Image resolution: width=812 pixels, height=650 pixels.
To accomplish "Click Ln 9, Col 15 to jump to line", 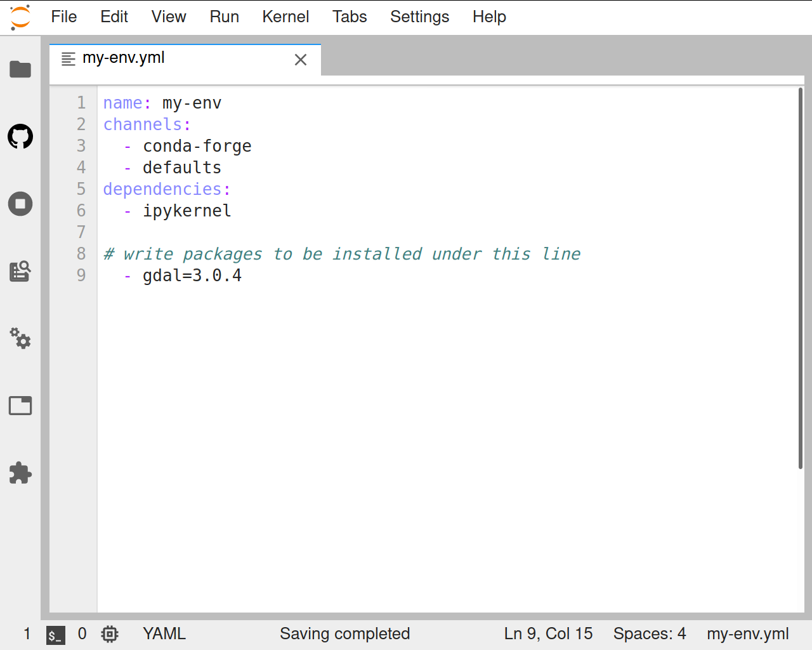I will (548, 633).
